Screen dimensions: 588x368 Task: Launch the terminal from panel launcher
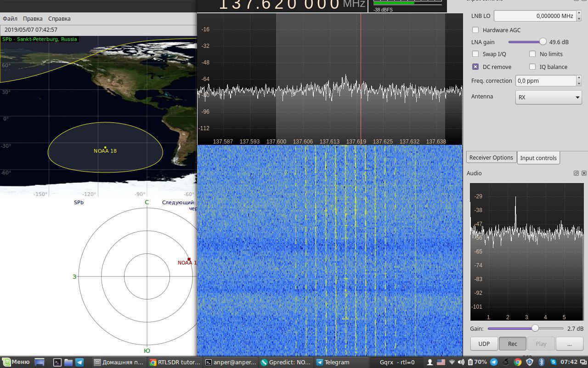click(x=57, y=362)
